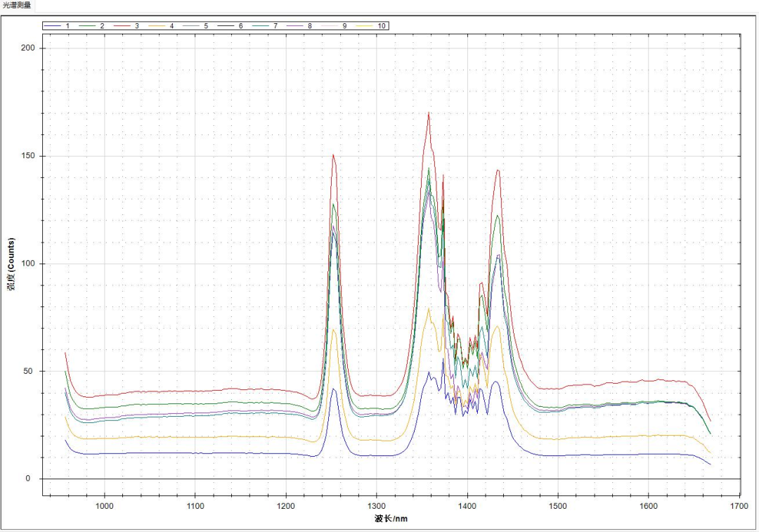The width and height of the screenshot is (759, 532).
Task: Click legend entry 9 in the chart legend
Action: 335,26
